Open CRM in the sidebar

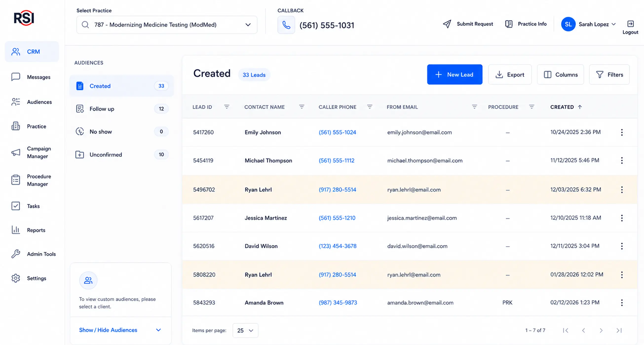(x=32, y=52)
